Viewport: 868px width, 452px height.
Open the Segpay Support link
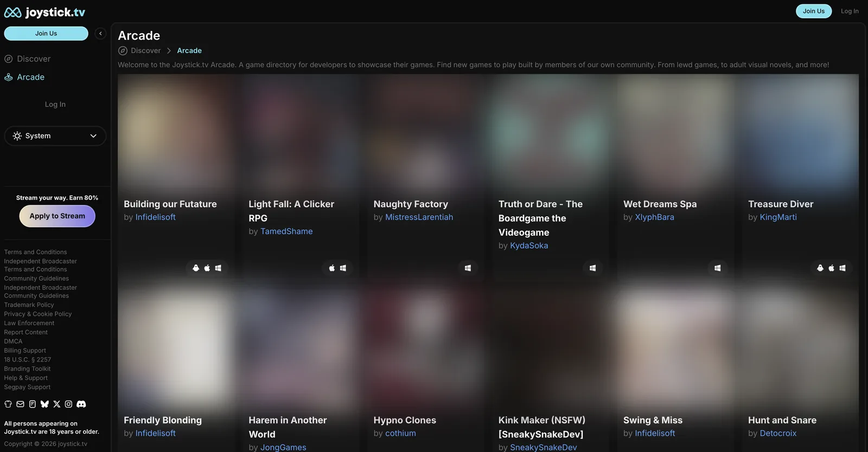coord(27,388)
